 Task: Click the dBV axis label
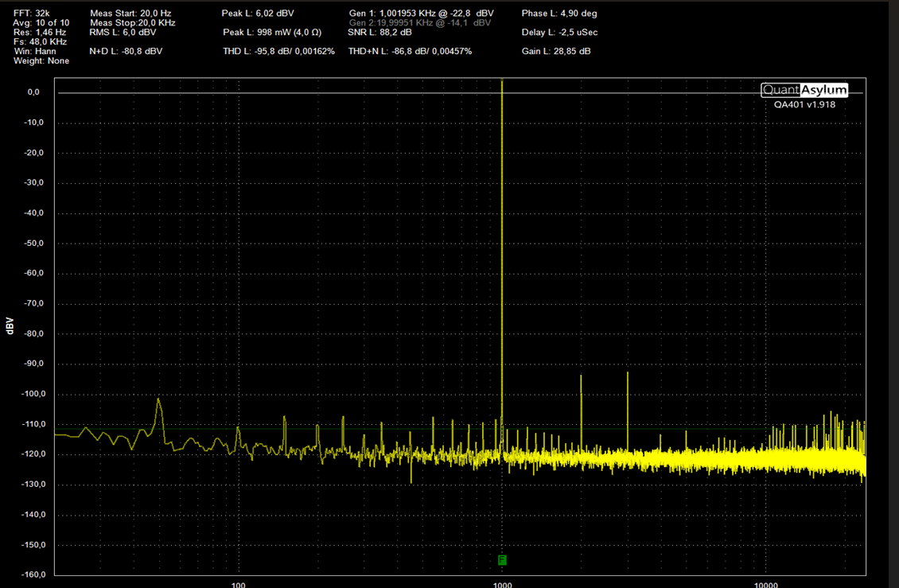coord(10,325)
